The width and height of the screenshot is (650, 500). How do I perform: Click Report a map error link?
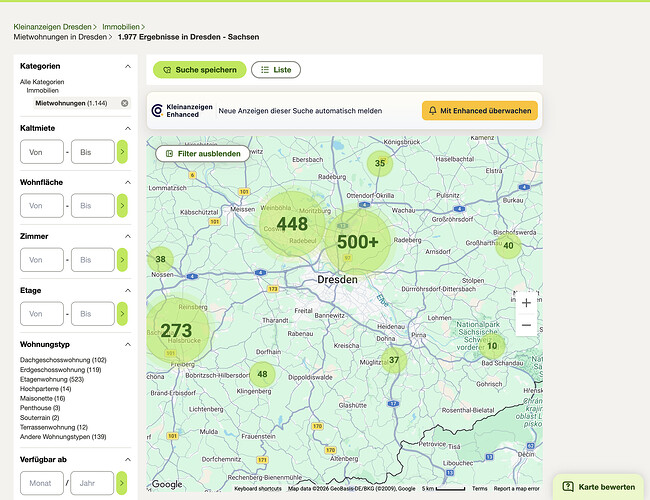tap(517, 489)
